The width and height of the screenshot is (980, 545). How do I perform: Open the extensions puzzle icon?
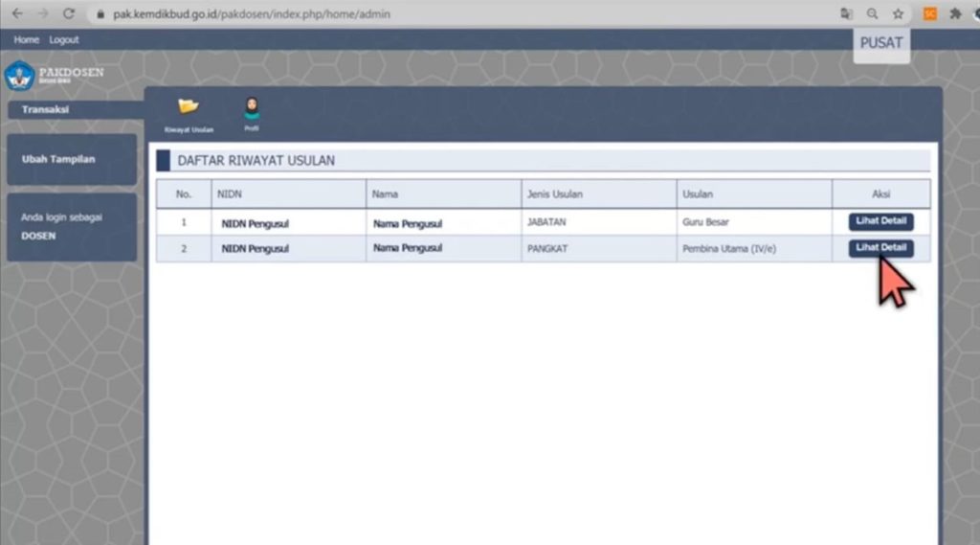point(956,13)
